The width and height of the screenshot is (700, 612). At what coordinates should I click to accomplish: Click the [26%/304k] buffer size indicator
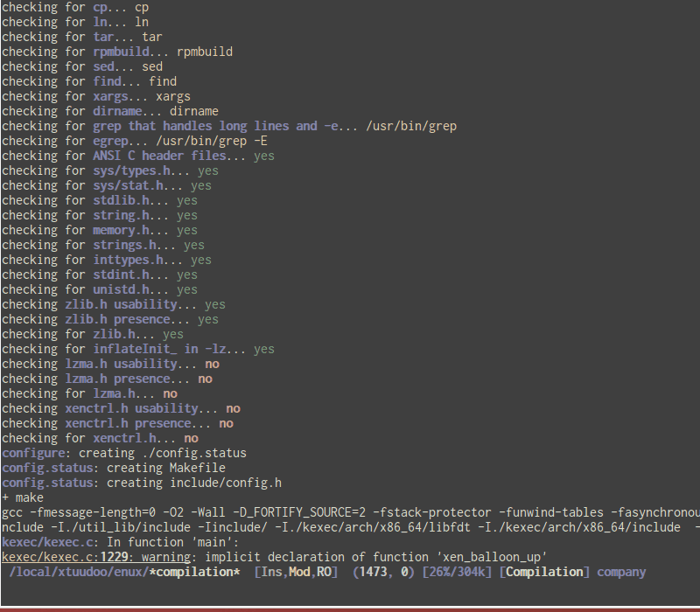click(457, 572)
